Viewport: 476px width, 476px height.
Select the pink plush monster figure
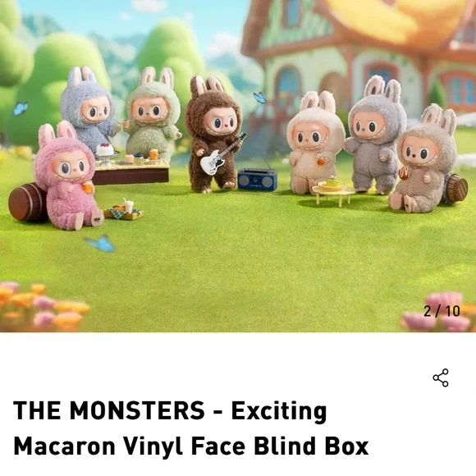tap(68, 176)
